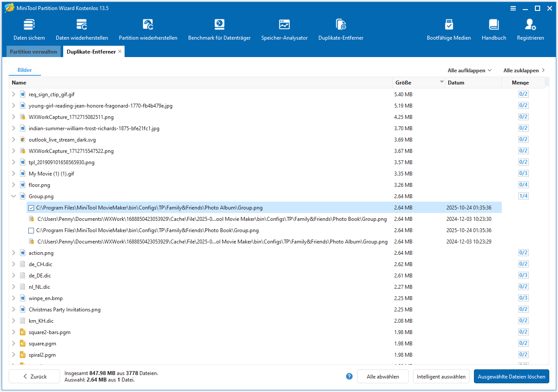Open Bootfähige Medien creator

pyautogui.click(x=449, y=28)
